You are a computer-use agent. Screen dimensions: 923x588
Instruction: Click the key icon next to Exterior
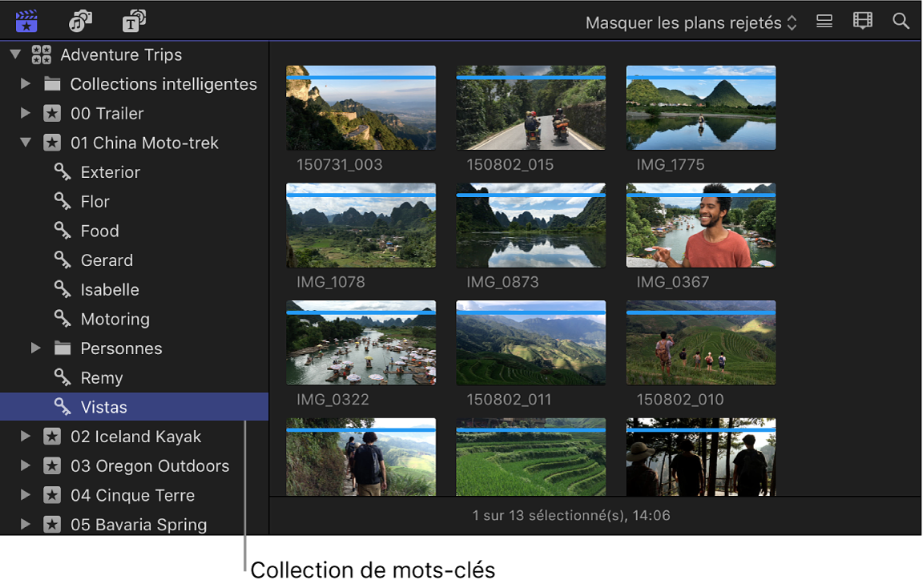[x=62, y=171]
